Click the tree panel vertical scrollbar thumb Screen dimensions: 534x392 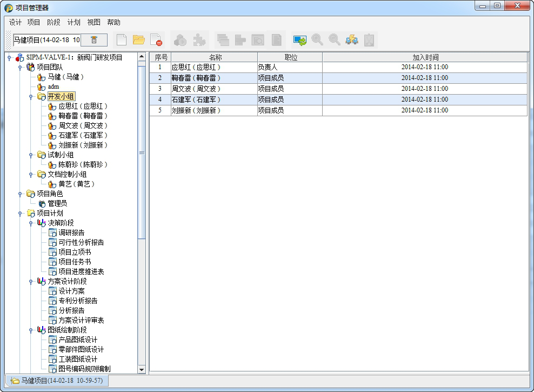click(x=142, y=152)
